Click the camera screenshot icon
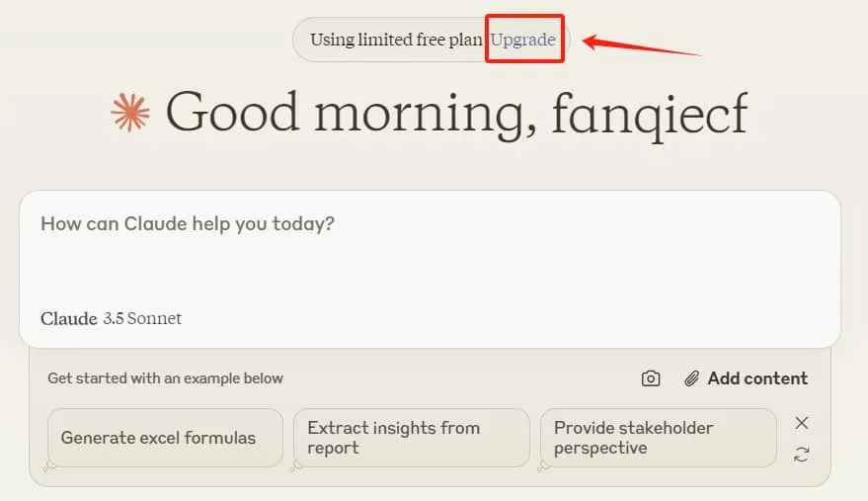The height and width of the screenshot is (501, 868). (651, 378)
